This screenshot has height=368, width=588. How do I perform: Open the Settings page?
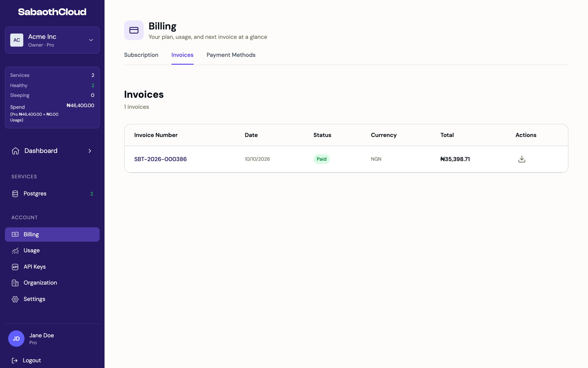52,299
